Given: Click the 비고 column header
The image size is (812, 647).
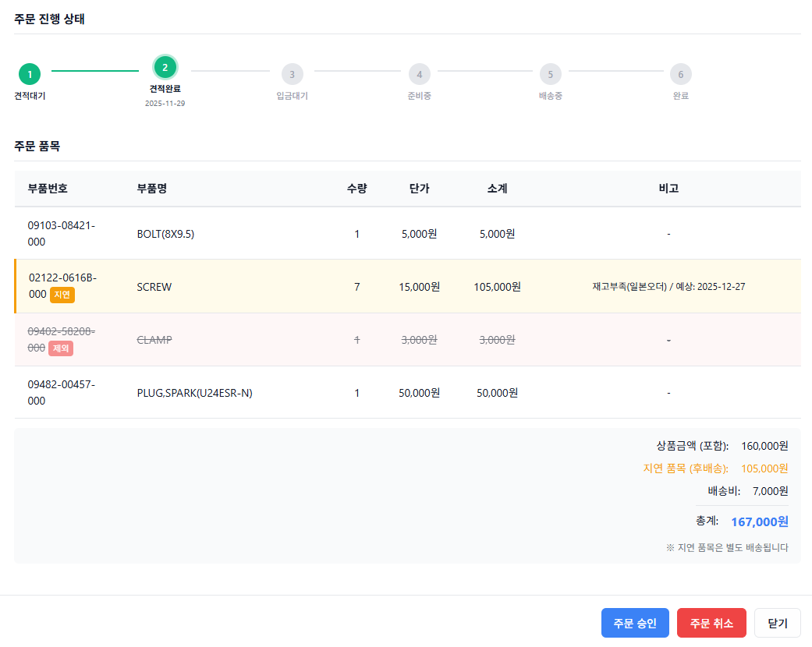Looking at the screenshot, I should 668,189.
